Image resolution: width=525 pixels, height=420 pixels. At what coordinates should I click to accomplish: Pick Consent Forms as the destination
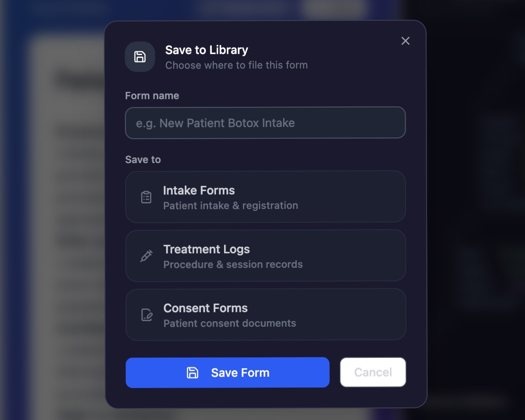[x=265, y=314]
